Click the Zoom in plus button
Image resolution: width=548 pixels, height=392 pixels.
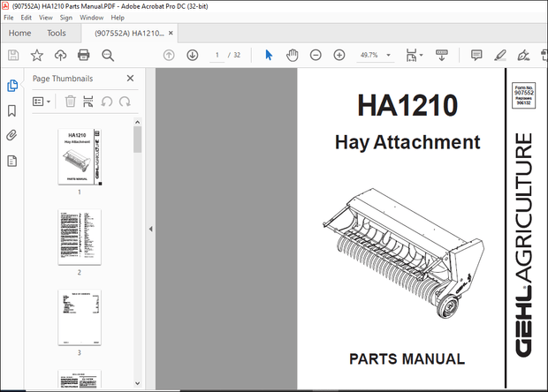(339, 55)
